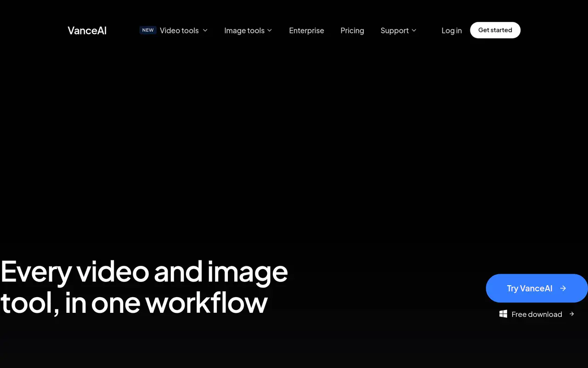Viewport: 588px width, 368px height.
Task: Click the arrow icon after Free download
Action: 571,314
